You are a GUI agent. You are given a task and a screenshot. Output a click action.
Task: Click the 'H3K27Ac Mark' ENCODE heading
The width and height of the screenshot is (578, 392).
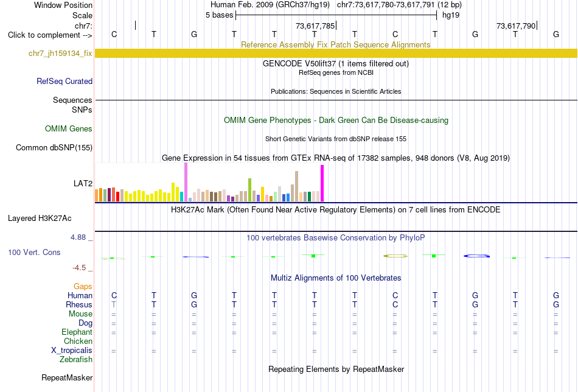[x=336, y=210]
